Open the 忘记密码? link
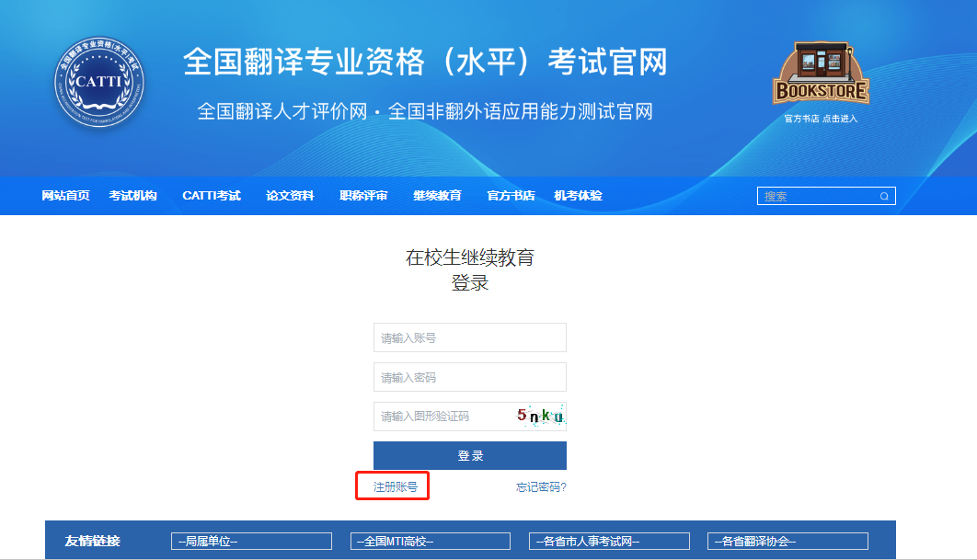This screenshot has height=560, width=977. pyautogui.click(x=541, y=487)
